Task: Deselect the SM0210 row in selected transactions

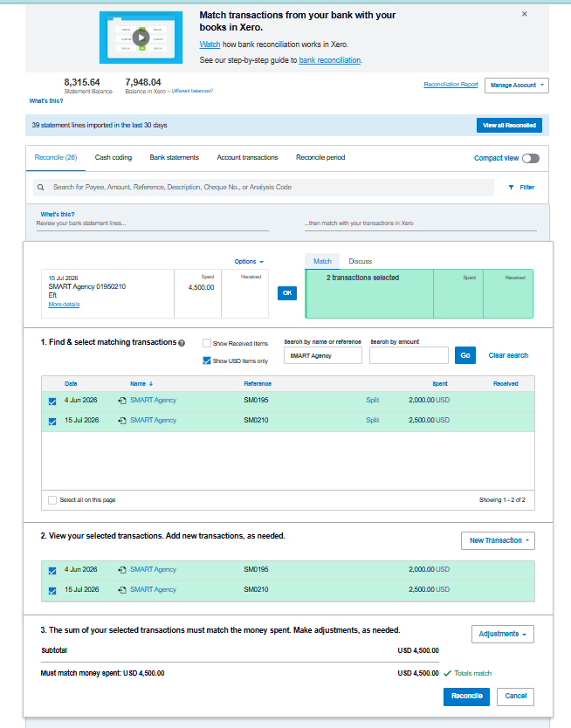Action: [52, 591]
